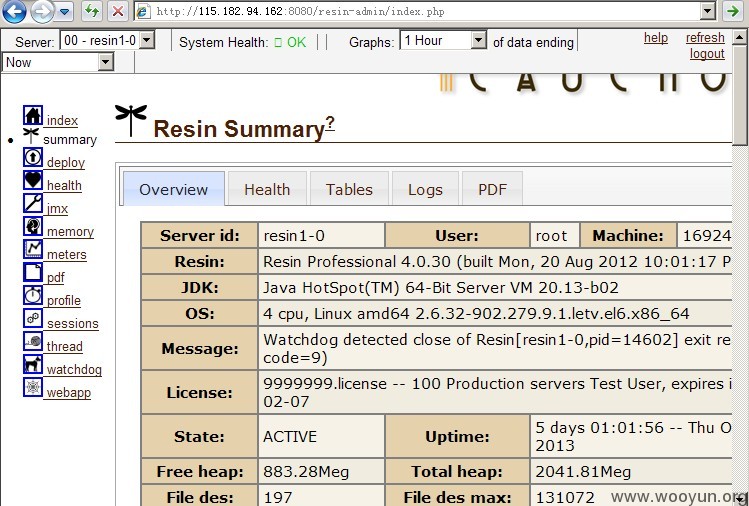Open the memory sidebar link
Screen dimensions: 749x506
point(70,232)
